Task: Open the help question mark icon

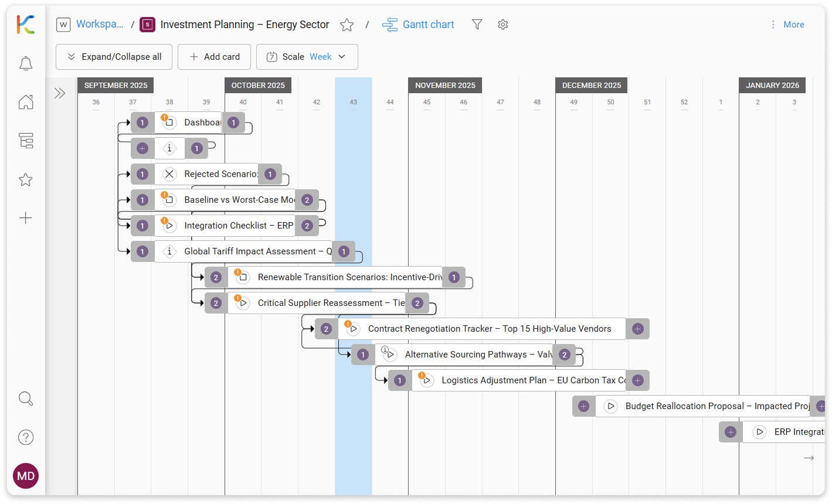Action: coord(26,437)
